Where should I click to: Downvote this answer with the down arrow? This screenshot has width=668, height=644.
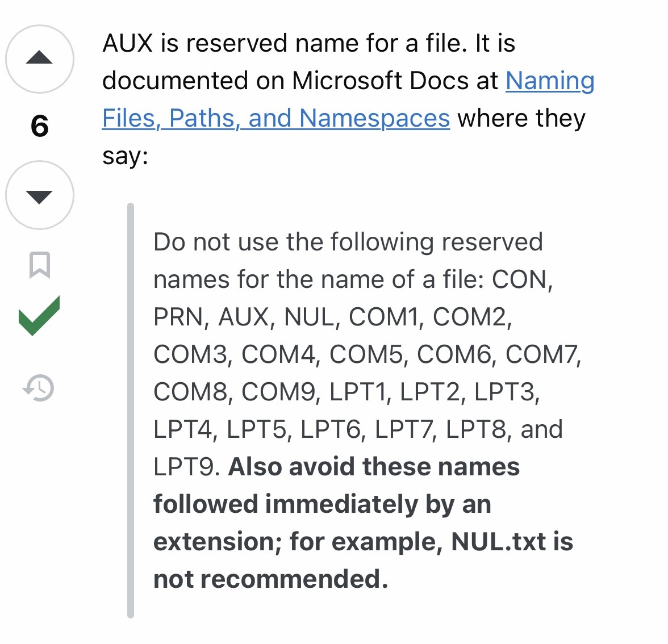(x=39, y=195)
